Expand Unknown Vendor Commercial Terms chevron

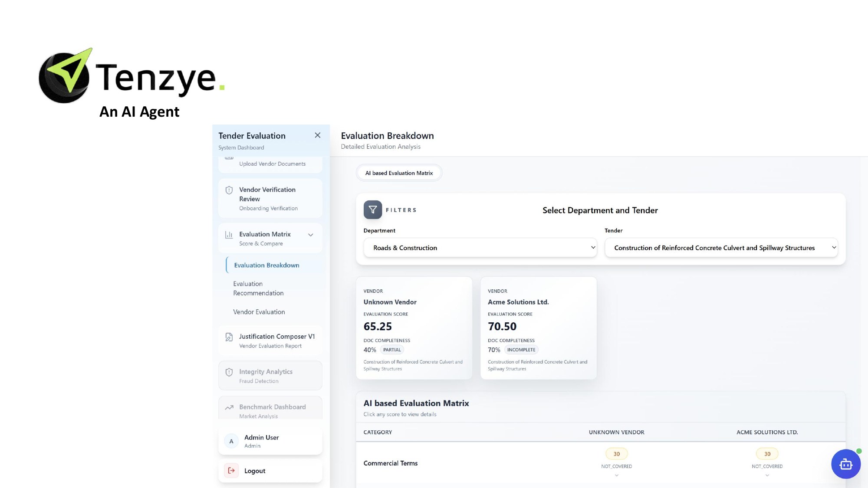tap(617, 475)
